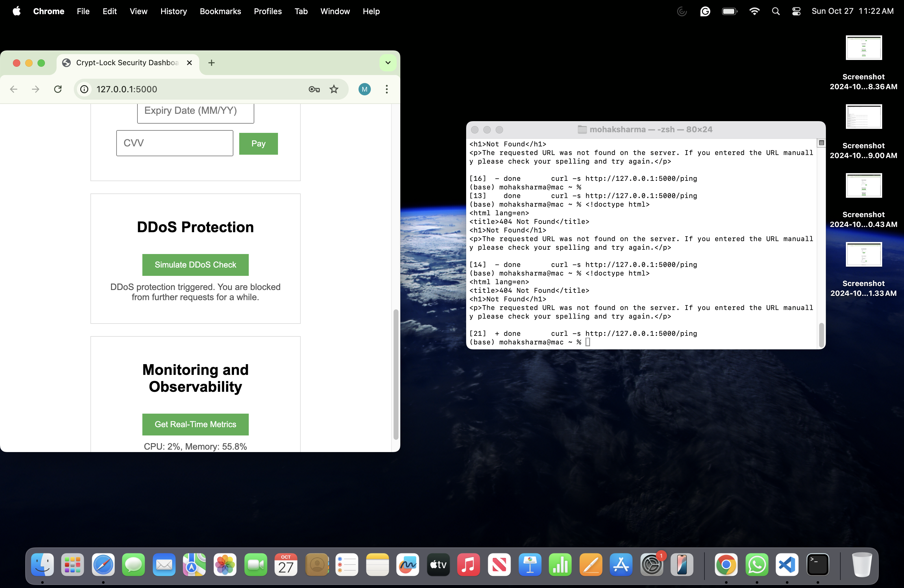Open Visual Studio Code from the dock
The width and height of the screenshot is (904, 588).
click(787, 565)
